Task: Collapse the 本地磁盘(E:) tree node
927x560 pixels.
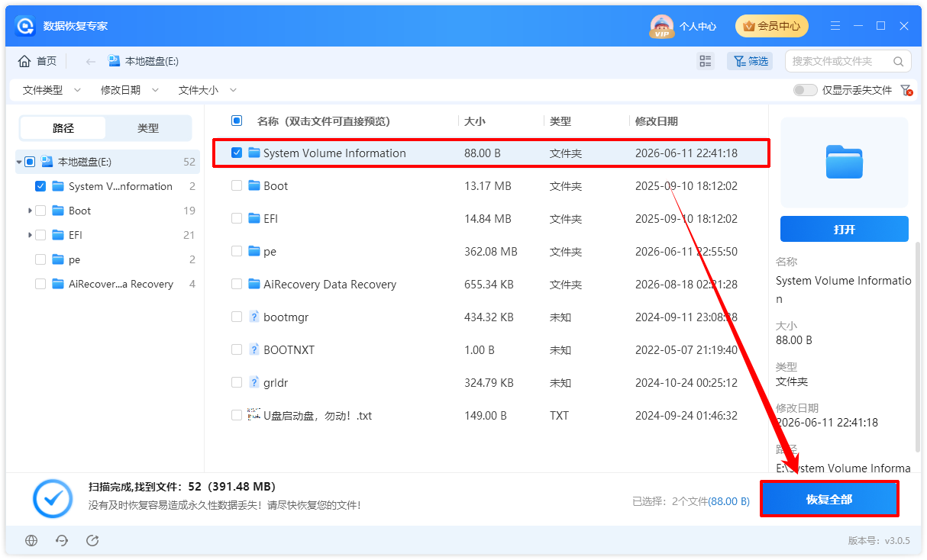Action: click(18, 162)
